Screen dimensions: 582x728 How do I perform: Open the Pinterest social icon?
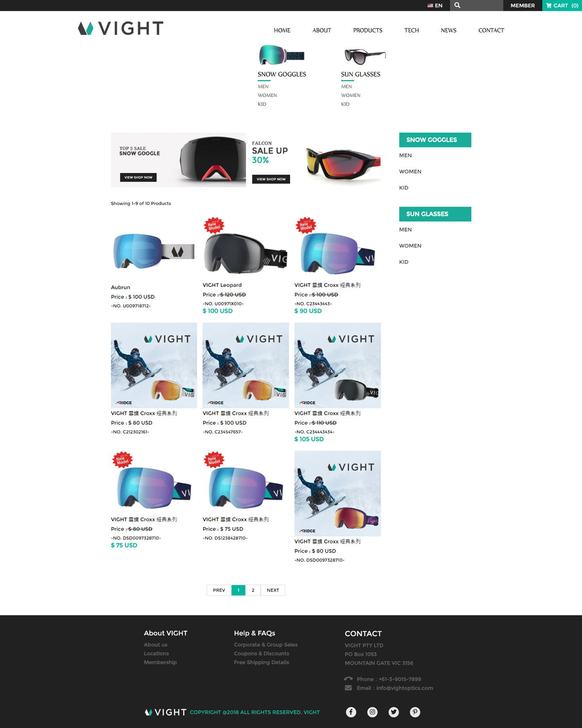tap(415, 712)
